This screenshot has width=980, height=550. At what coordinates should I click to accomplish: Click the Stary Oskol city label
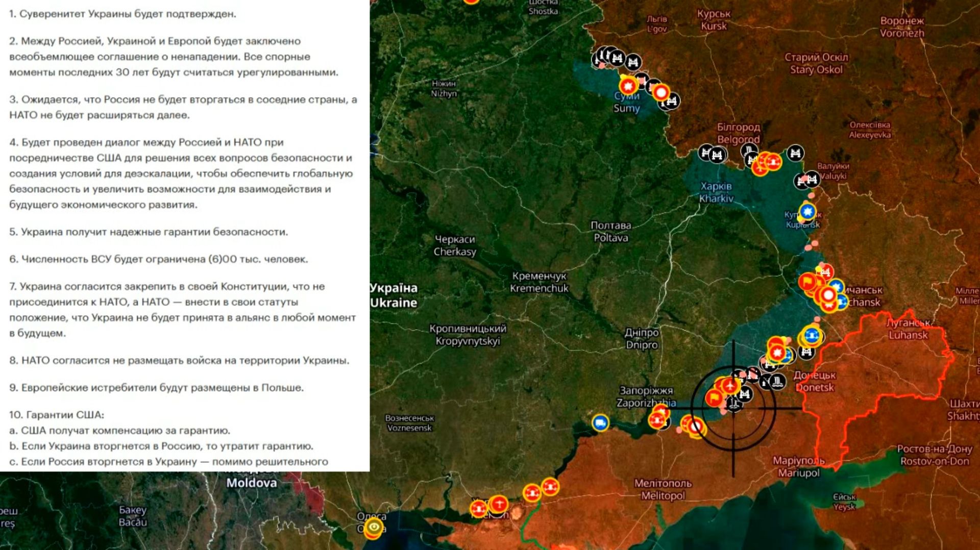[x=816, y=63]
